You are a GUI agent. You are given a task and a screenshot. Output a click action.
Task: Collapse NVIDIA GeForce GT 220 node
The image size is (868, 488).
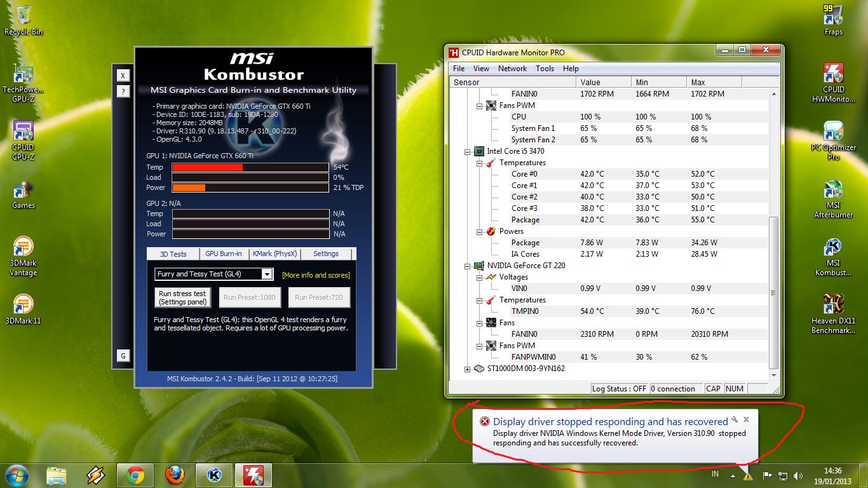click(x=468, y=266)
